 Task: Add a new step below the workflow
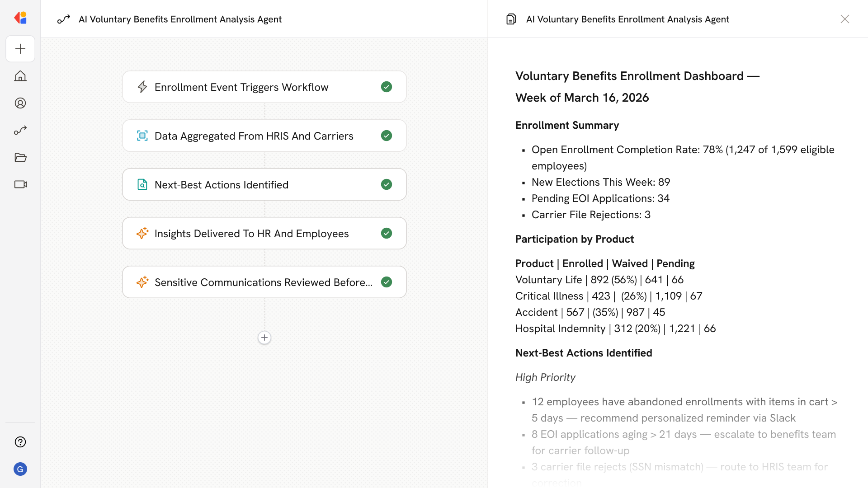coord(264,338)
